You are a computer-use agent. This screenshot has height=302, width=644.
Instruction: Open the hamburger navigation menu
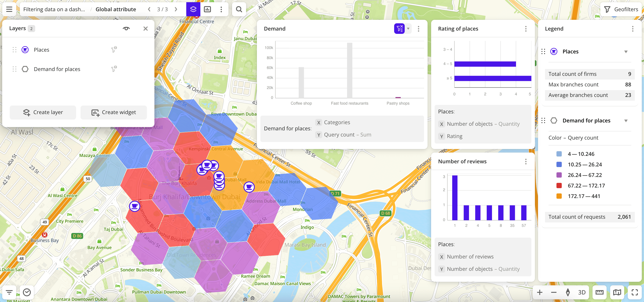coord(9,9)
